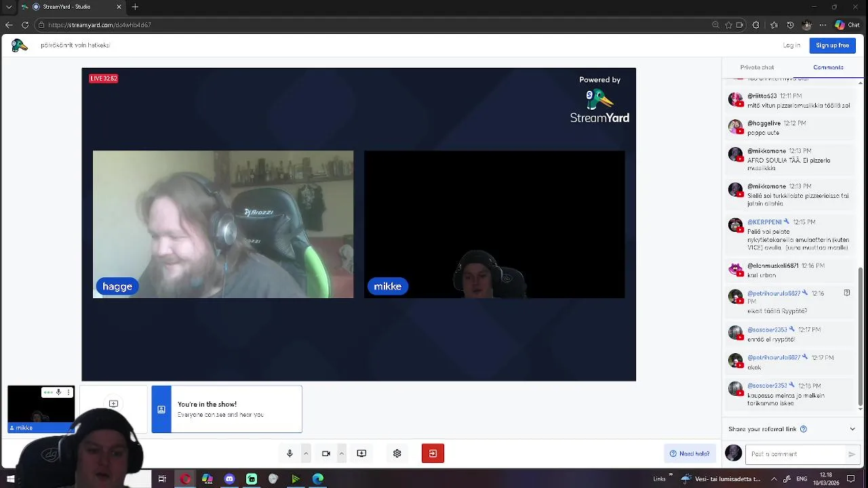This screenshot has width=868, height=488.
Task: Select the StreamYard - Studio browser tab
Action: pos(71,7)
